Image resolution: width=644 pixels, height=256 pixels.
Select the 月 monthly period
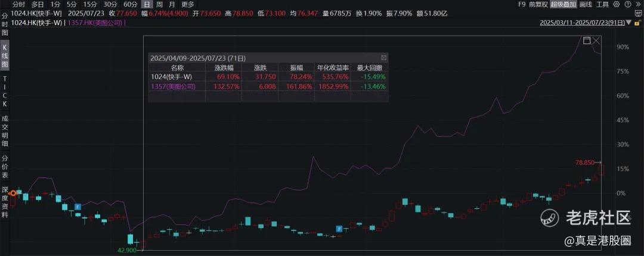click(x=172, y=5)
